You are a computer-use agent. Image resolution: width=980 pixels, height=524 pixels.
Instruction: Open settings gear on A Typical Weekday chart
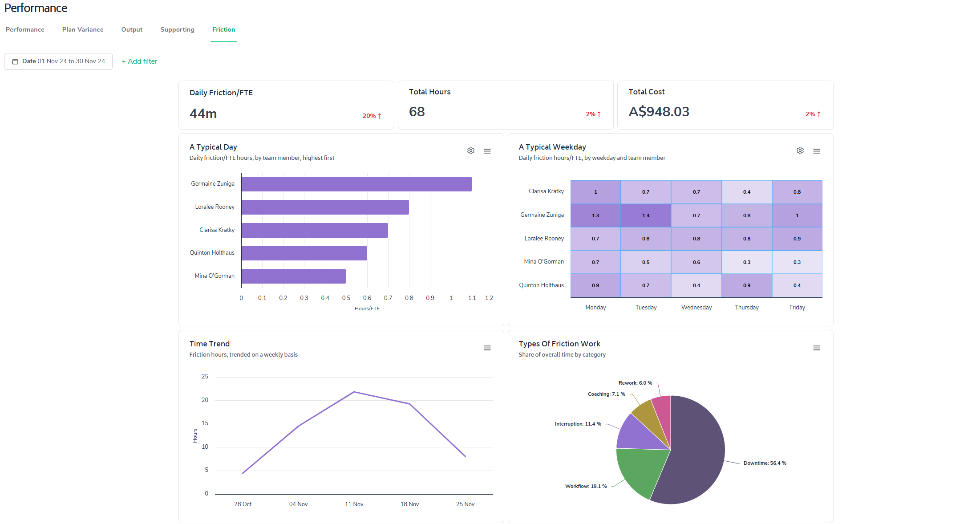(x=800, y=151)
